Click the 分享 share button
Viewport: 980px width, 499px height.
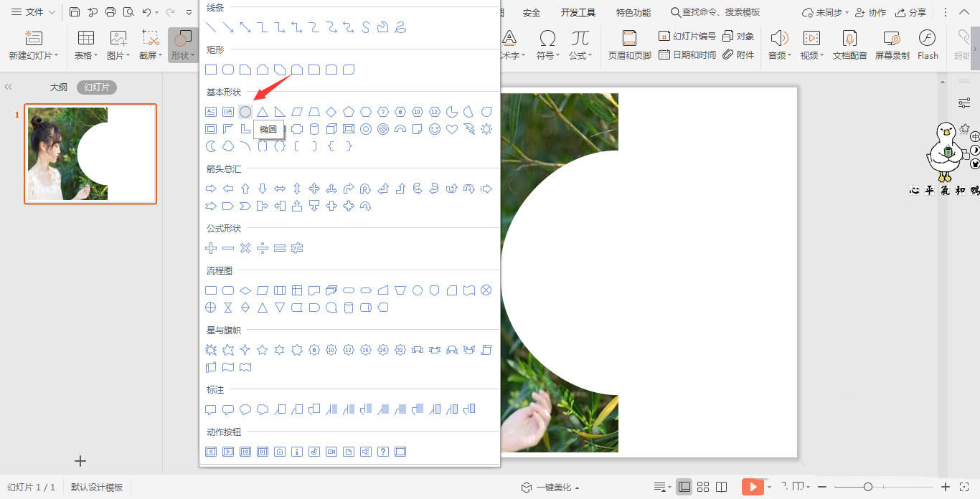910,12
